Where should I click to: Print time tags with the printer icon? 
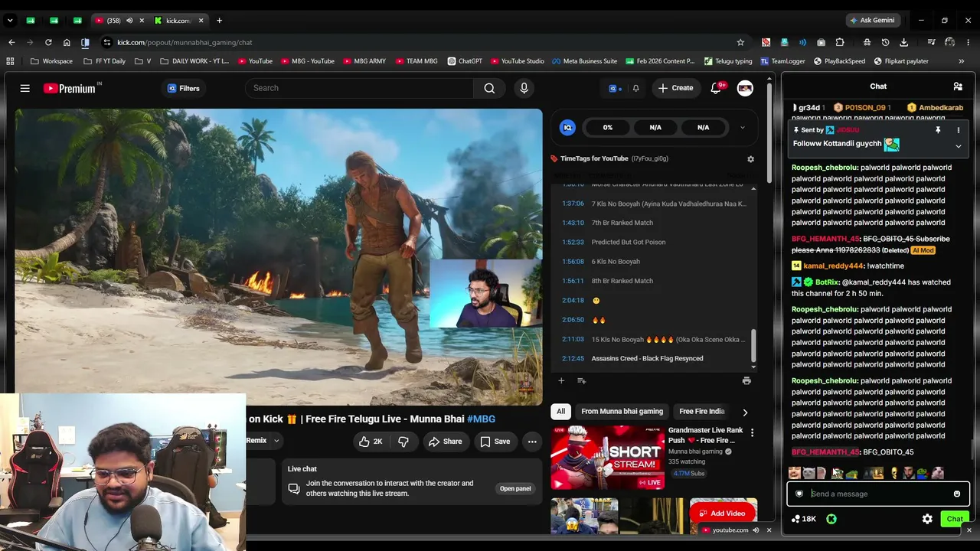click(x=746, y=380)
